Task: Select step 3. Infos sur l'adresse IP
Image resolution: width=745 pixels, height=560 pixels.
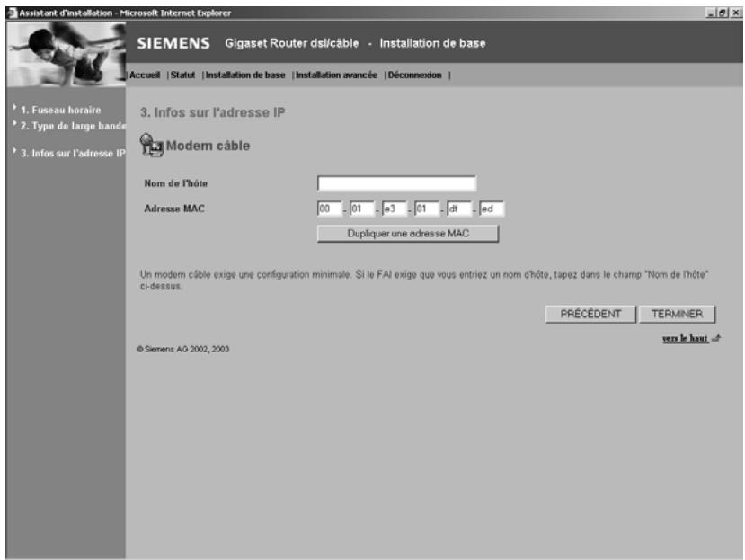Action: click(73, 153)
